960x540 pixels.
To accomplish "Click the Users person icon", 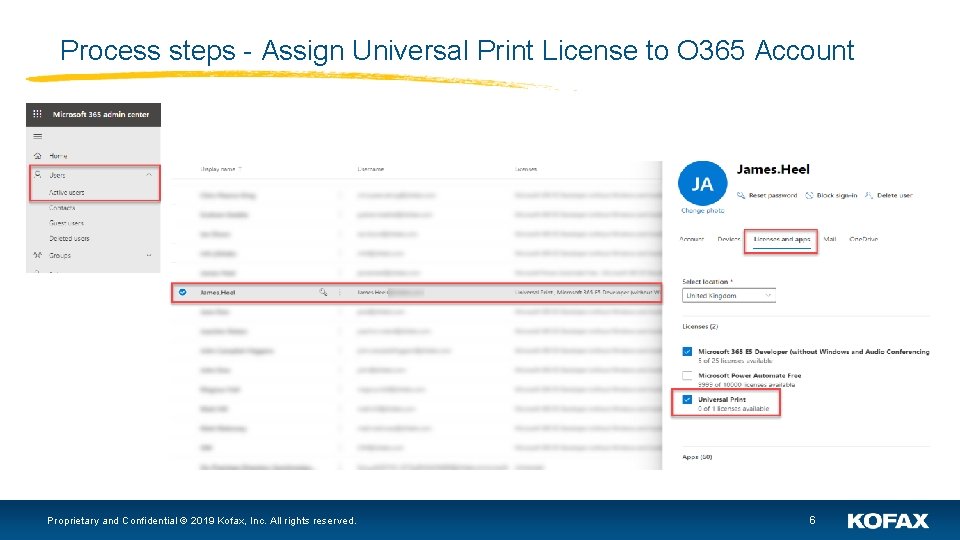I will point(38,174).
